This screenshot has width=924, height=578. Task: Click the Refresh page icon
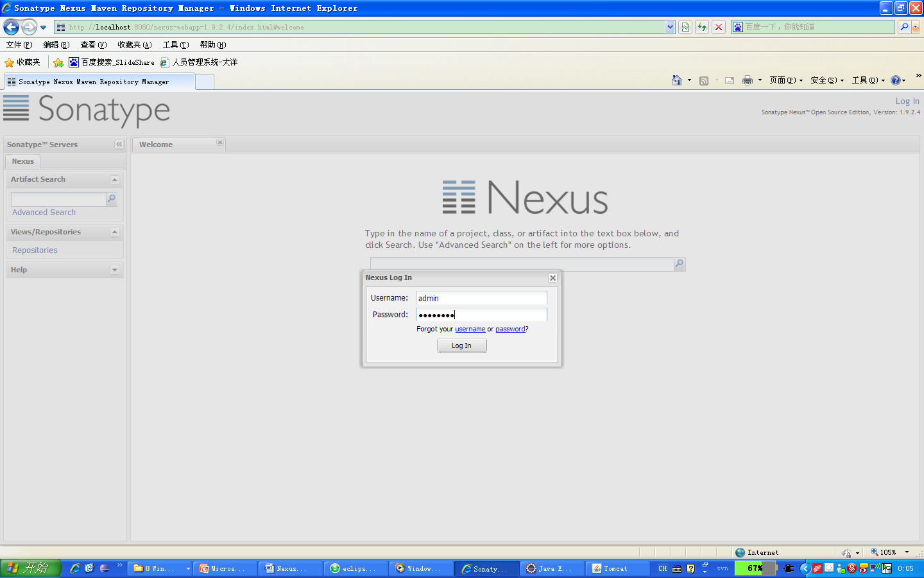tap(702, 27)
